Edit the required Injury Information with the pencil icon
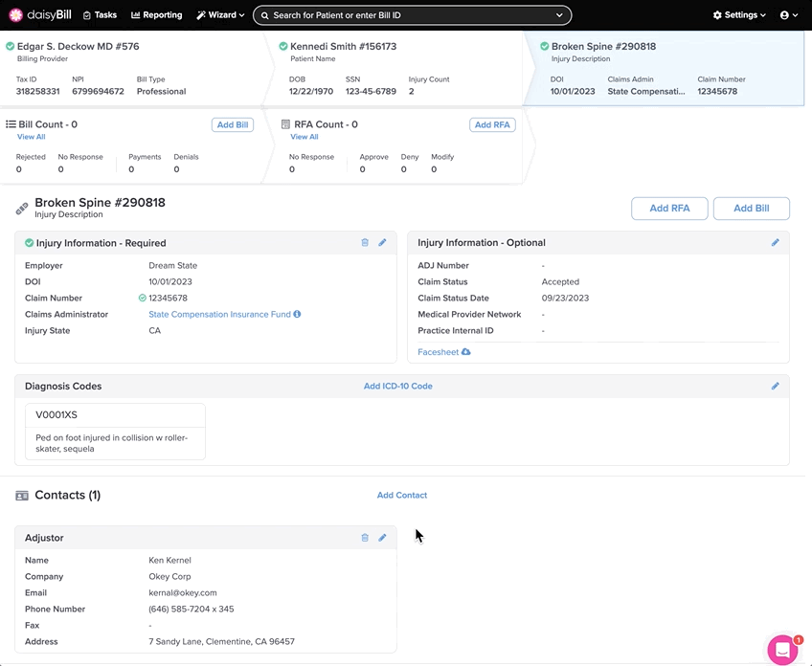 click(x=382, y=243)
